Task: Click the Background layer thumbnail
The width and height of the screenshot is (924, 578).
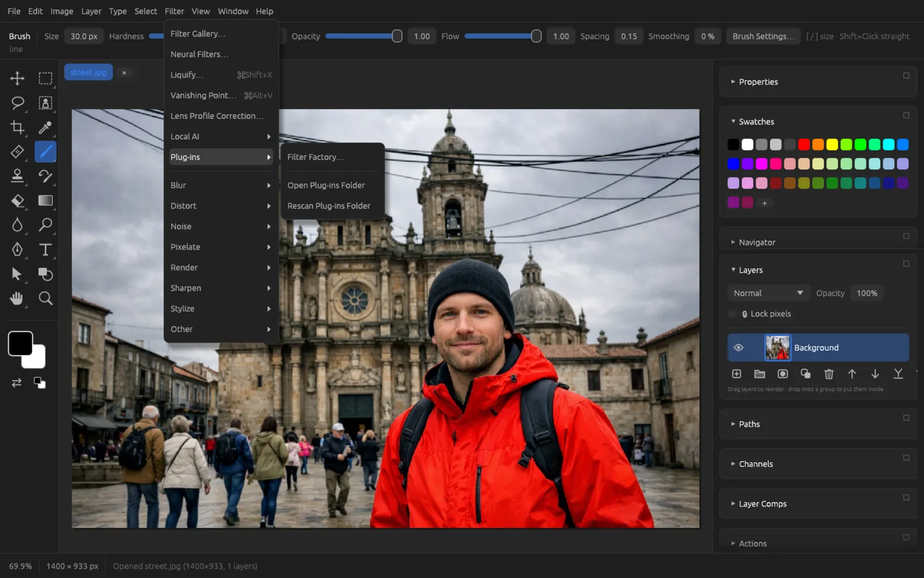Action: pyautogui.click(x=777, y=347)
